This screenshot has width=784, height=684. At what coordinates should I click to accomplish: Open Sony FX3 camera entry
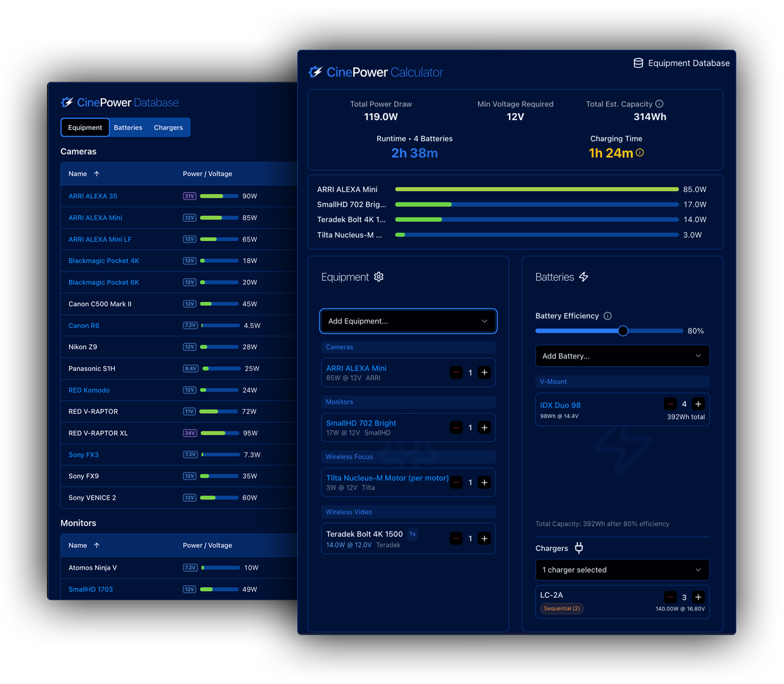(x=84, y=455)
